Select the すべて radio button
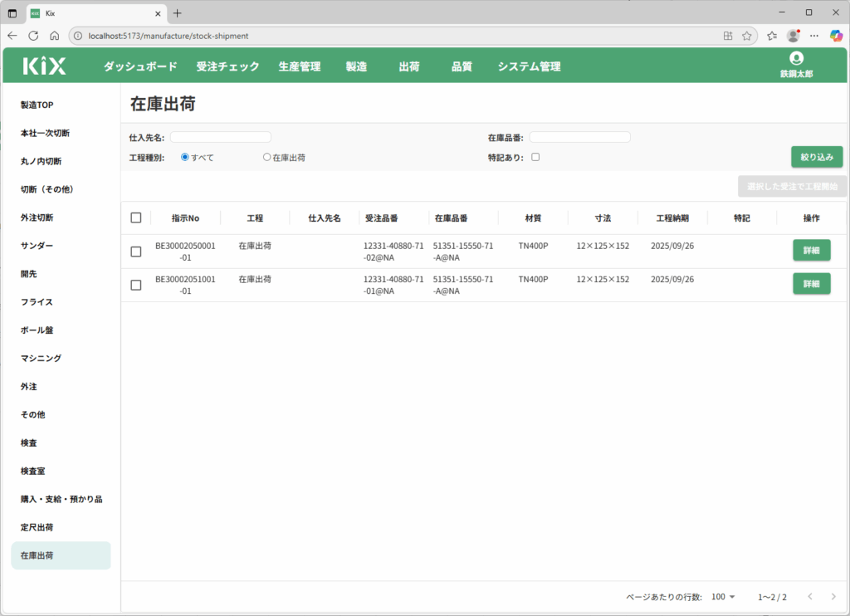 click(185, 157)
